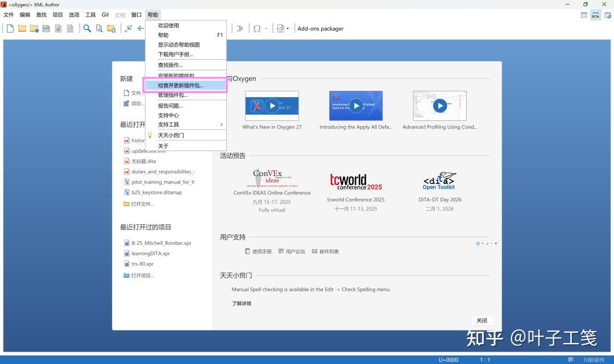Open tcworld conference 2025 logo

[x=356, y=182]
